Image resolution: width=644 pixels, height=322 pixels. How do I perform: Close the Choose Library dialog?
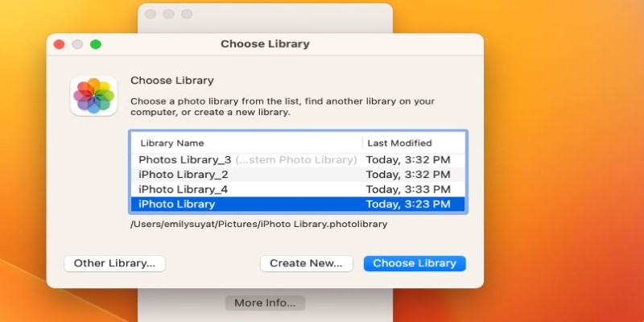tap(59, 44)
